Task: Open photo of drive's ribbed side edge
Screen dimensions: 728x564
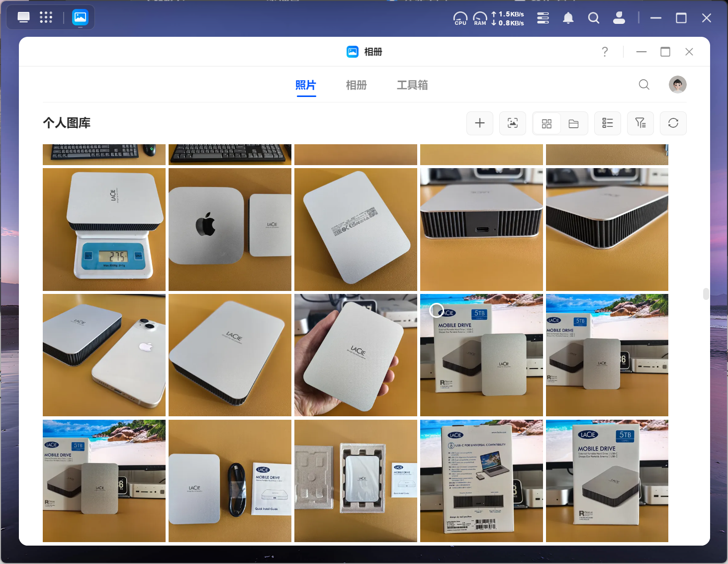Action: click(x=607, y=229)
